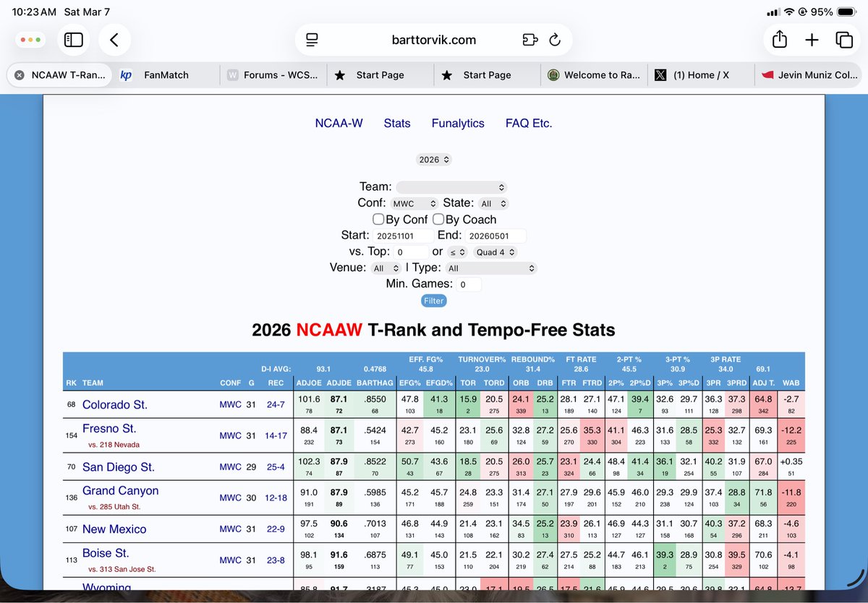Image resolution: width=868 pixels, height=603 pixels.
Task: Open a new tab with plus icon
Action: point(812,40)
